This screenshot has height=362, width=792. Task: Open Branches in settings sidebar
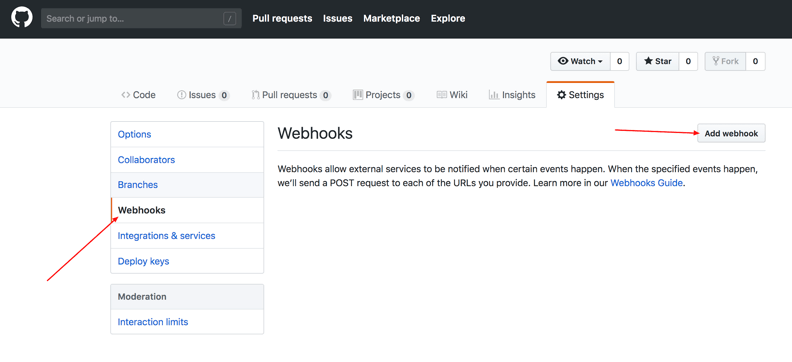click(x=187, y=185)
